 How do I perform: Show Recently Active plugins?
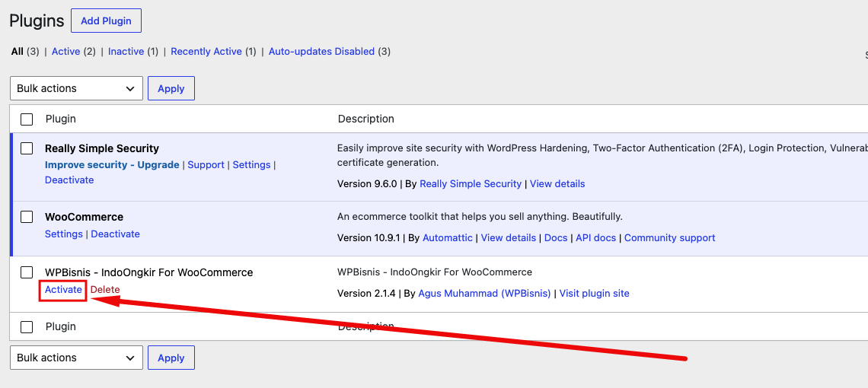pos(206,52)
